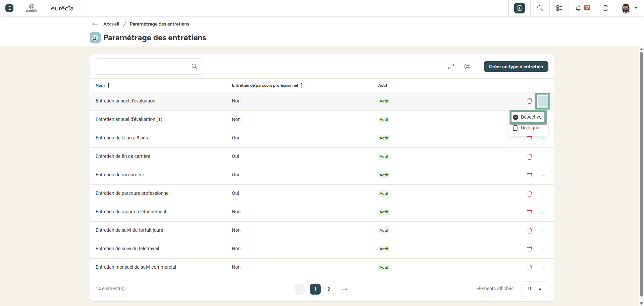The width and height of the screenshot is (644, 306).
Task: Open the table filter settings icon
Action: (467, 67)
